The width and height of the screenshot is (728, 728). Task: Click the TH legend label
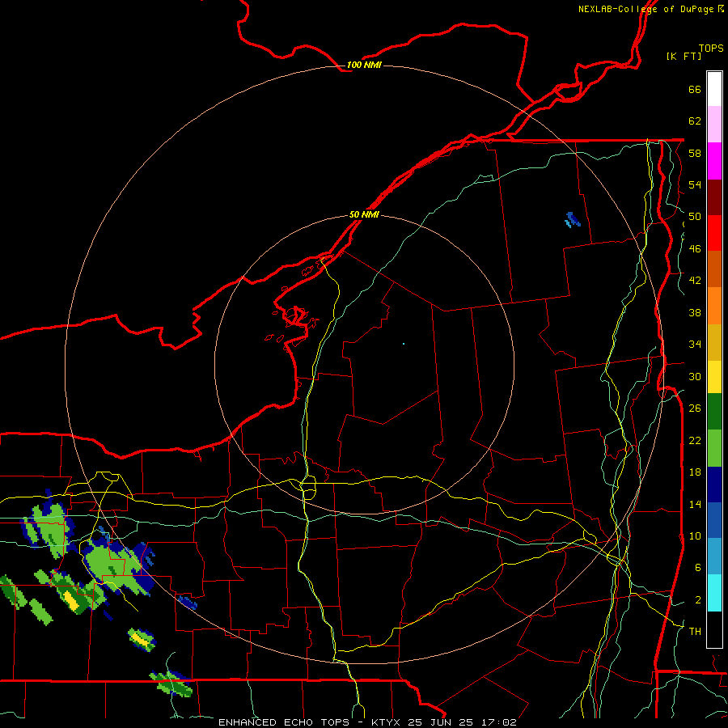[x=695, y=632]
